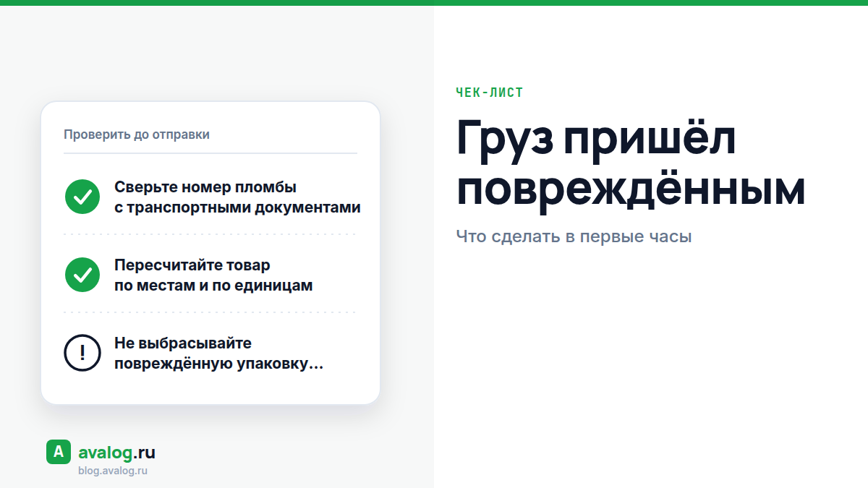Click the green checkmark beside Пересчитайте товар

click(x=82, y=275)
